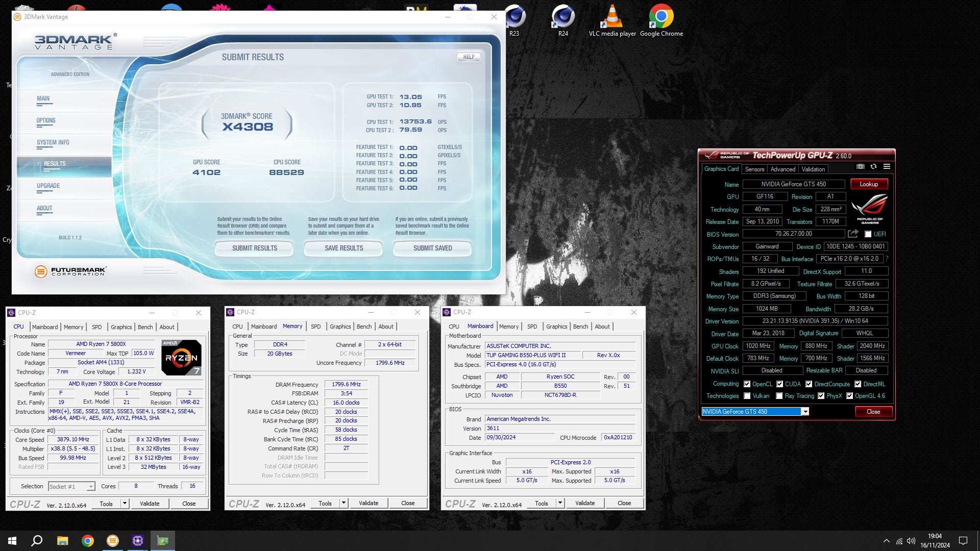This screenshot has width=980, height=551.
Task: Click HELP button in 3DMark Vantage
Action: [469, 57]
